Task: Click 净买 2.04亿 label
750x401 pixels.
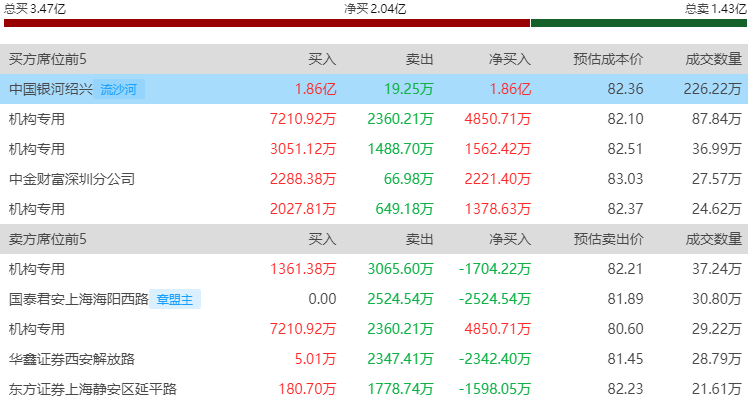Action: click(x=375, y=9)
